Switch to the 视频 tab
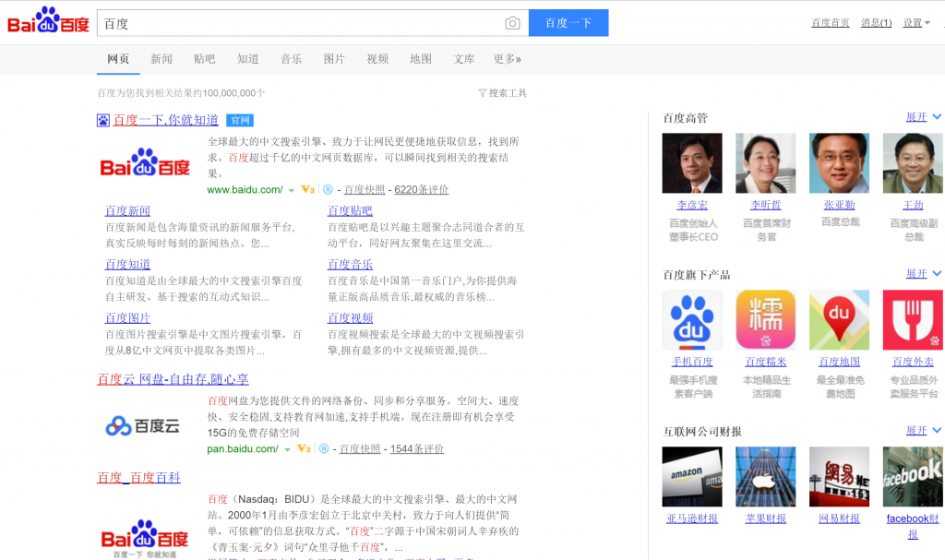The height and width of the screenshot is (560, 945). (x=377, y=59)
